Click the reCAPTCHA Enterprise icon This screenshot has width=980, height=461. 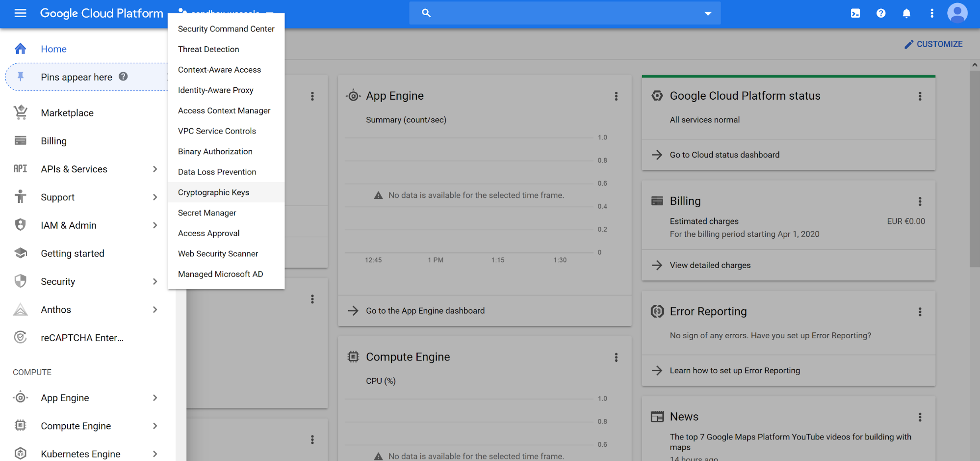(20, 337)
